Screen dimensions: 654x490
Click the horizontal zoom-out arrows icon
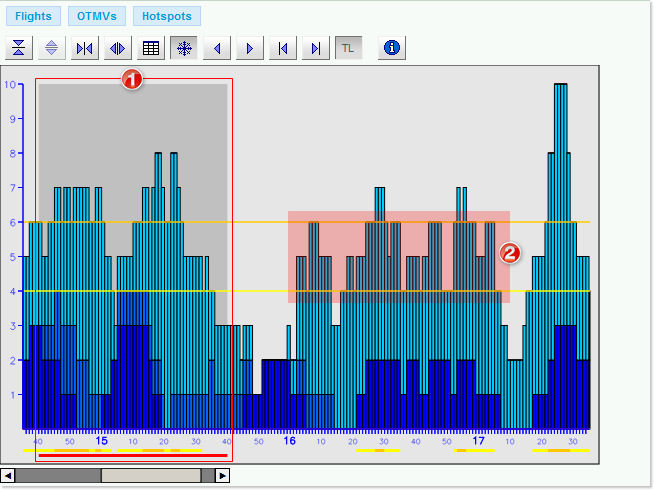pos(118,48)
